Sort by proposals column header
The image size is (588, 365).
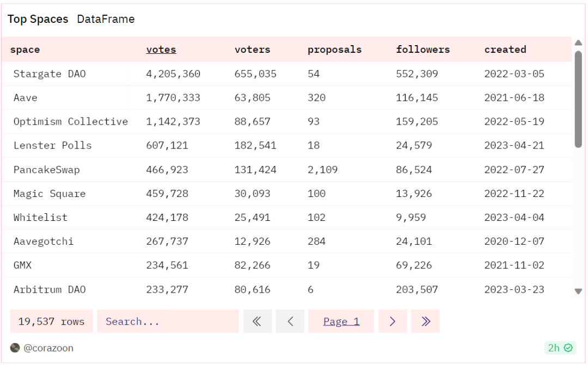click(x=334, y=50)
